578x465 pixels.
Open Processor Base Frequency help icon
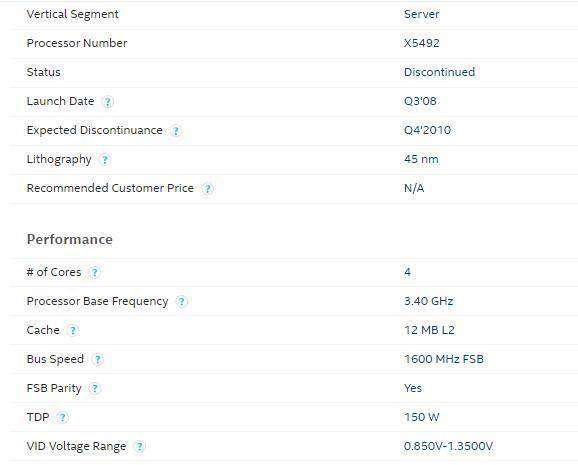pyautogui.click(x=181, y=302)
